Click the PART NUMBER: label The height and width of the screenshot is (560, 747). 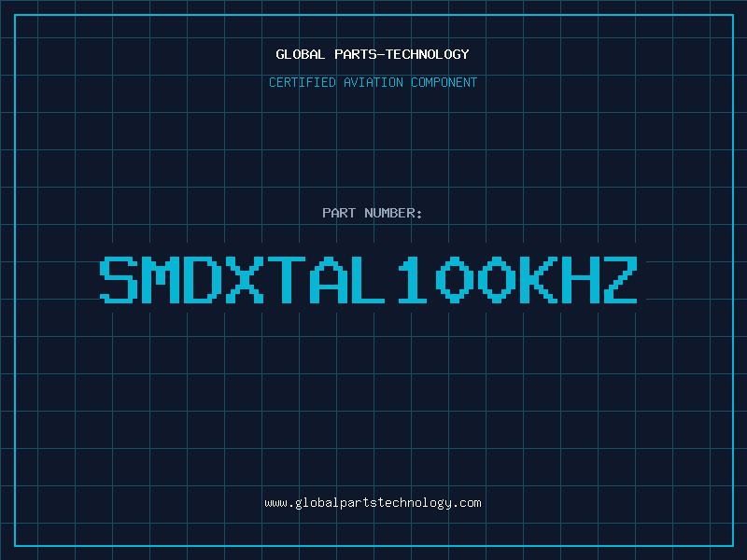point(373,213)
